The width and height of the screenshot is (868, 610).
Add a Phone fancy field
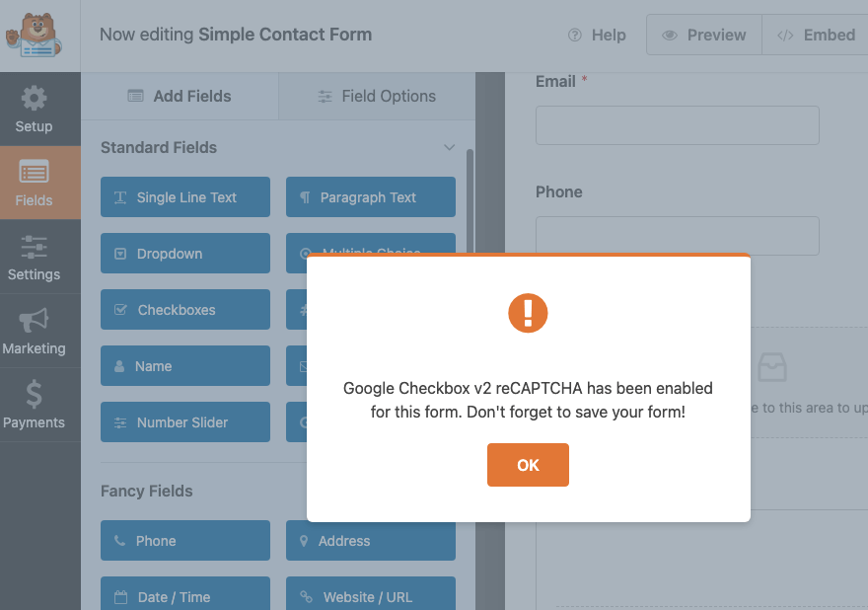[x=185, y=540]
